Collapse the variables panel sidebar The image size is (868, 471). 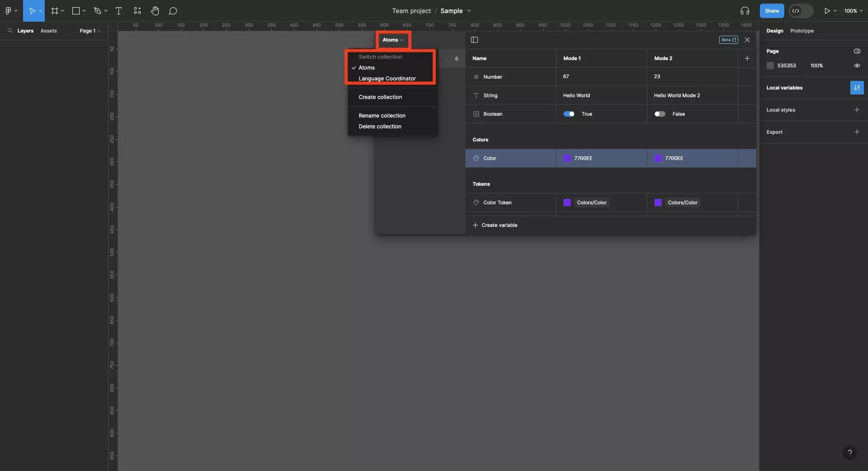[474, 40]
